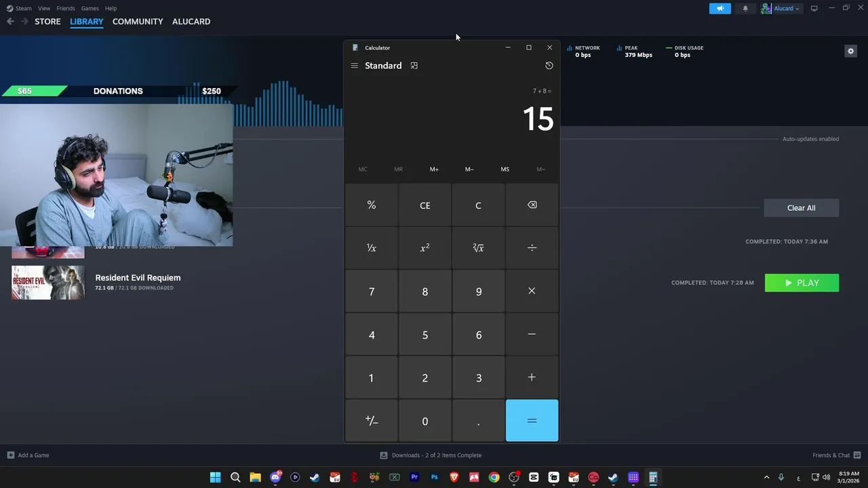Switch to the LIBRARY tab in Steam
Viewport: 868px width, 488px height.
[87, 22]
